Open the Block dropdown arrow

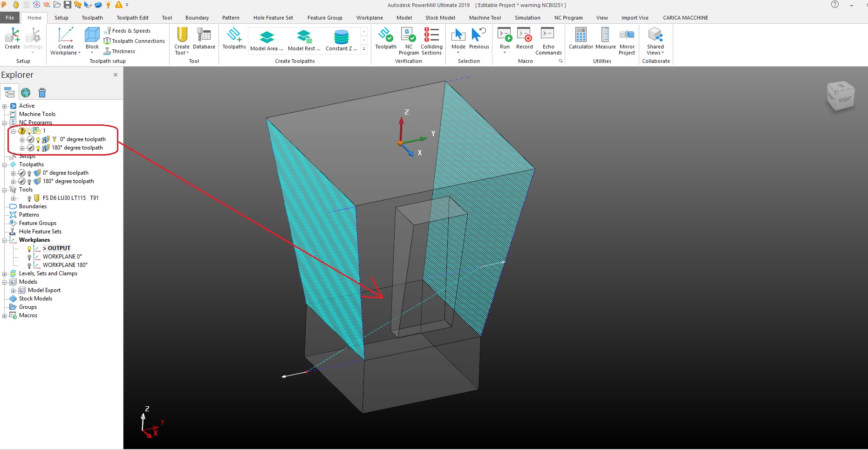click(x=92, y=52)
